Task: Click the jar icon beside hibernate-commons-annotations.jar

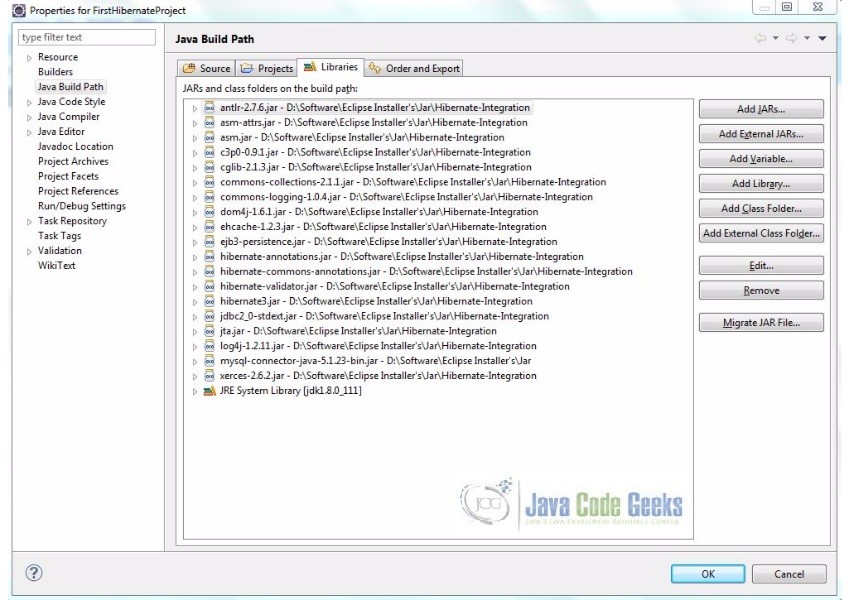Action: [209, 272]
